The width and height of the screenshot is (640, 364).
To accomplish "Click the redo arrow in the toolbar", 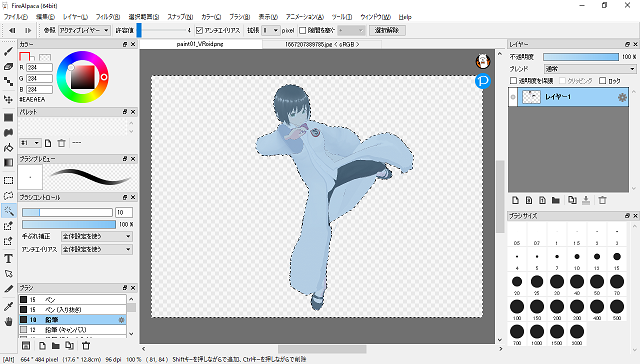I will 28,30.
